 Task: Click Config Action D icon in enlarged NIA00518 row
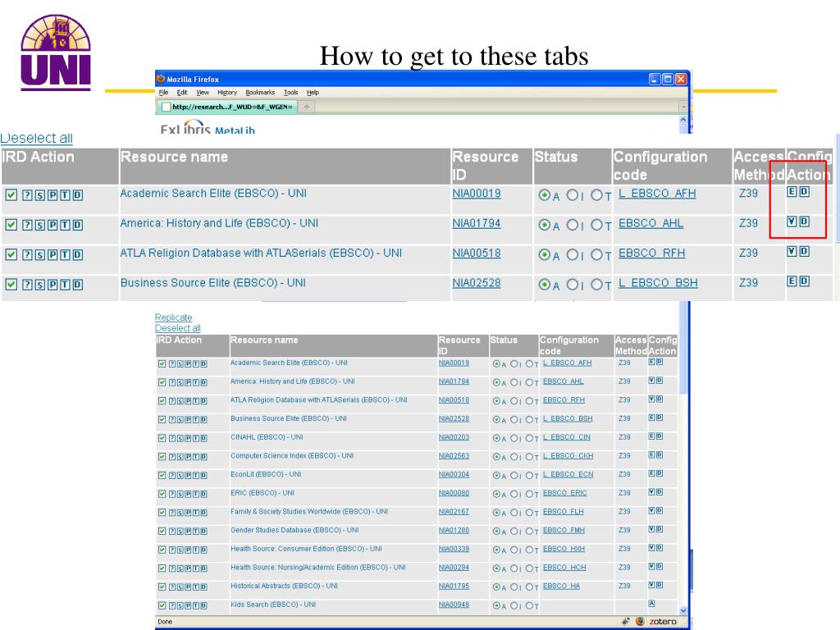click(x=804, y=251)
